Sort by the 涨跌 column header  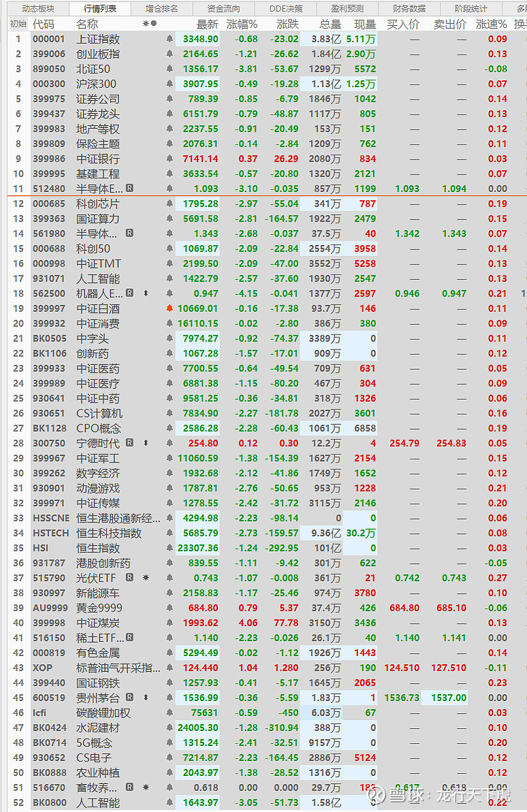click(x=287, y=25)
